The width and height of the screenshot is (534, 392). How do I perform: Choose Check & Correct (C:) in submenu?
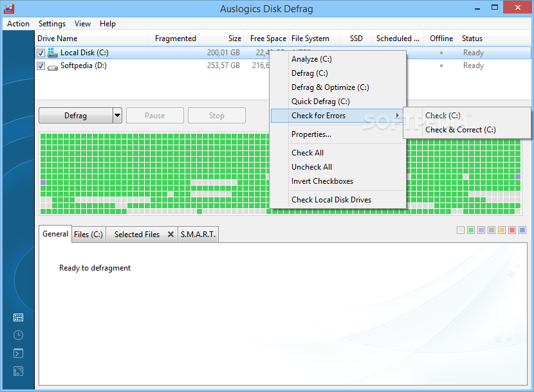467,130
